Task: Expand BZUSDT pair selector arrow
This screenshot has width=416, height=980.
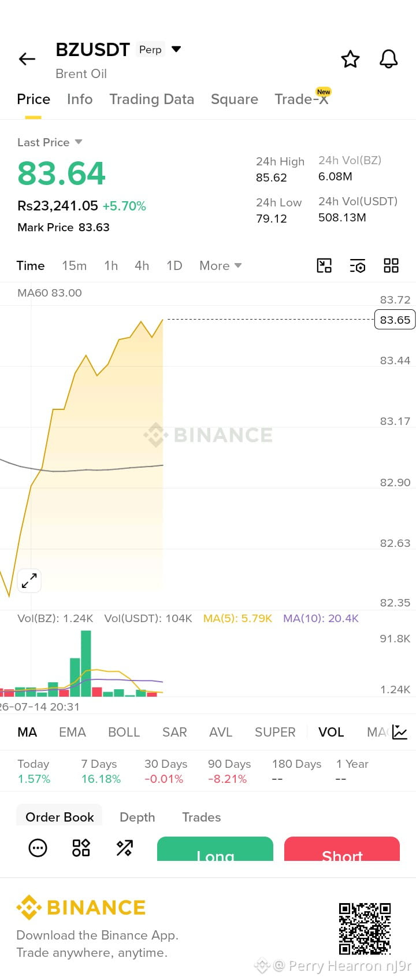Action: [177, 49]
